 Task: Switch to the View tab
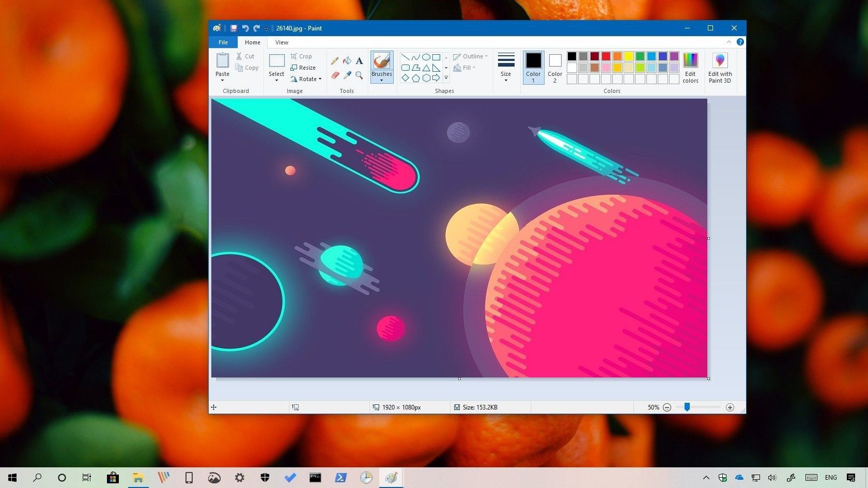click(x=282, y=42)
